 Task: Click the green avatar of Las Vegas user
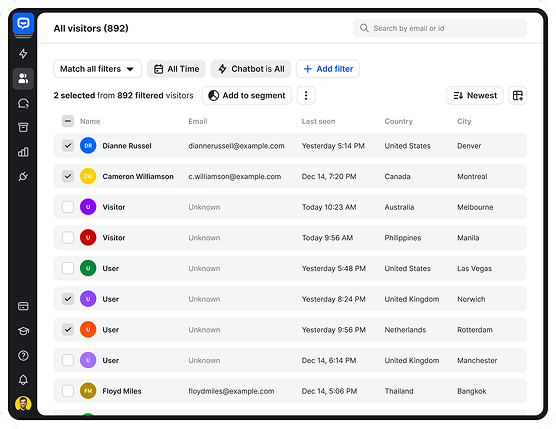point(88,268)
